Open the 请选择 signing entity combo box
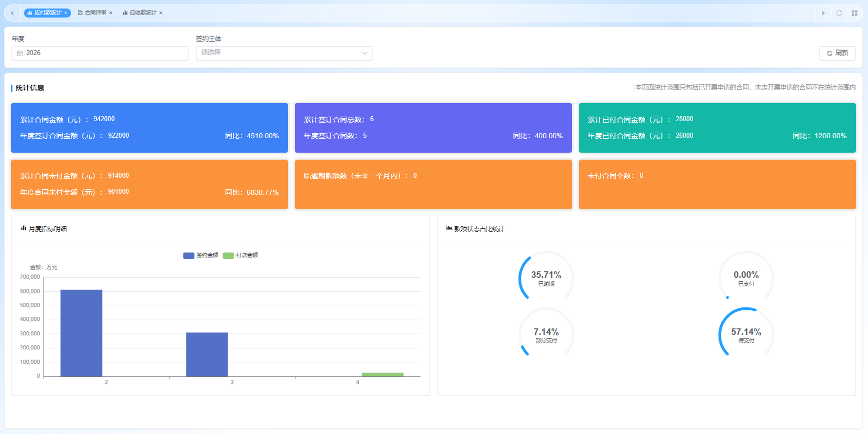 pyautogui.click(x=284, y=53)
